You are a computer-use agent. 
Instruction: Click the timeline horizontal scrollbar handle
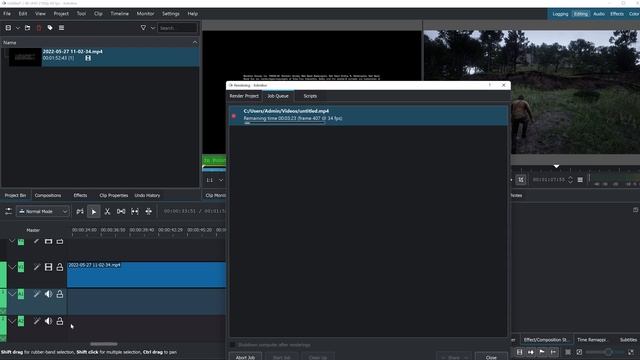click(104, 344)
